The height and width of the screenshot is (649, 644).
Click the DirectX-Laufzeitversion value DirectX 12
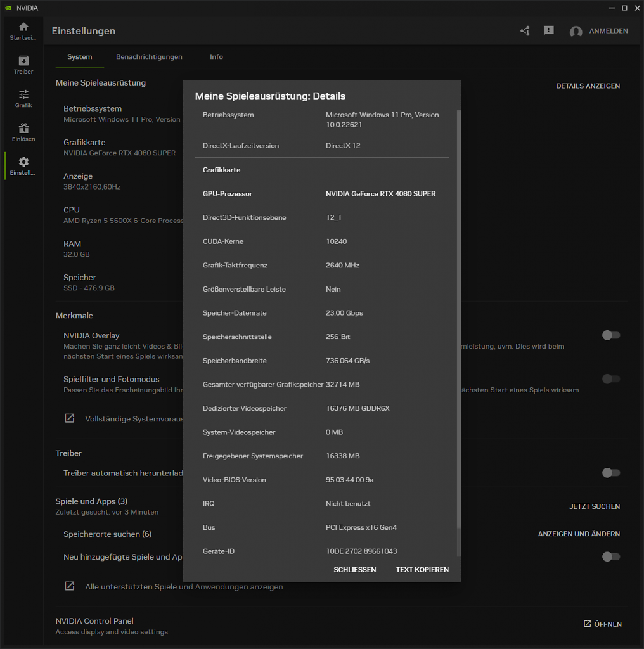coord(343,146)
